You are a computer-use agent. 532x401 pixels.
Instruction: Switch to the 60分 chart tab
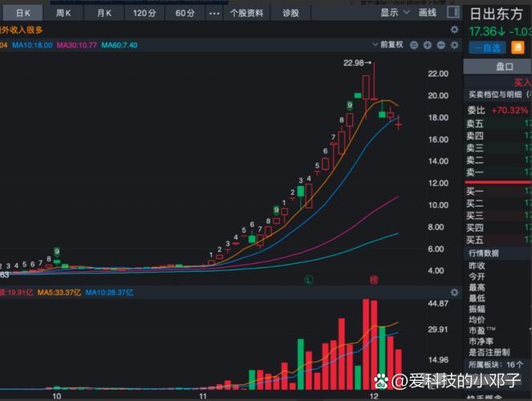pos(185,13)
